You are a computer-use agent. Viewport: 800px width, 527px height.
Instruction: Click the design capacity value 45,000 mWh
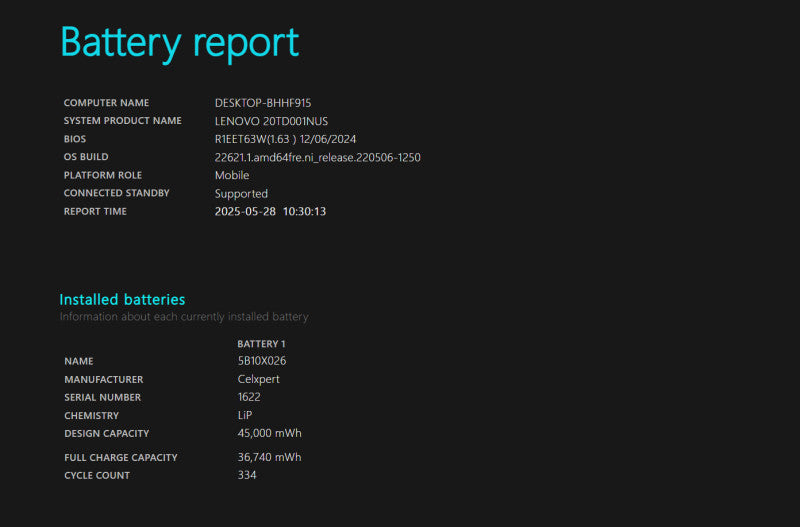(269, 434)
